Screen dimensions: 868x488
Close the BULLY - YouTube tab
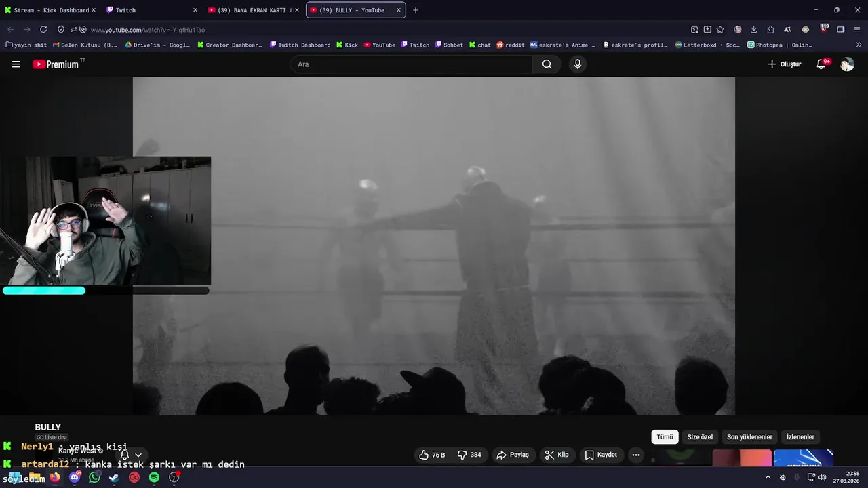398,10
